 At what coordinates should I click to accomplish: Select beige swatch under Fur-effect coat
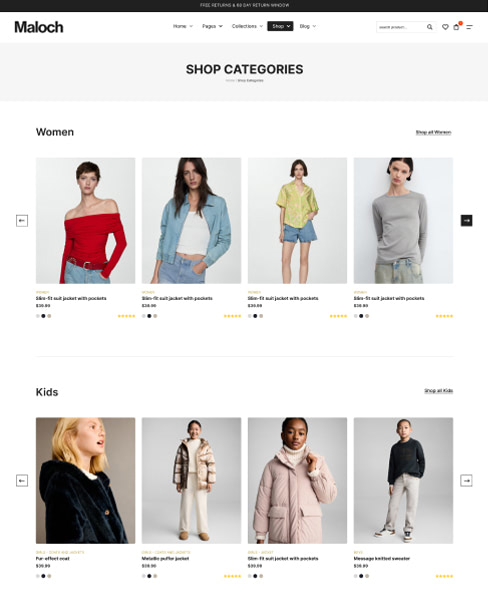tap(49, 576)
